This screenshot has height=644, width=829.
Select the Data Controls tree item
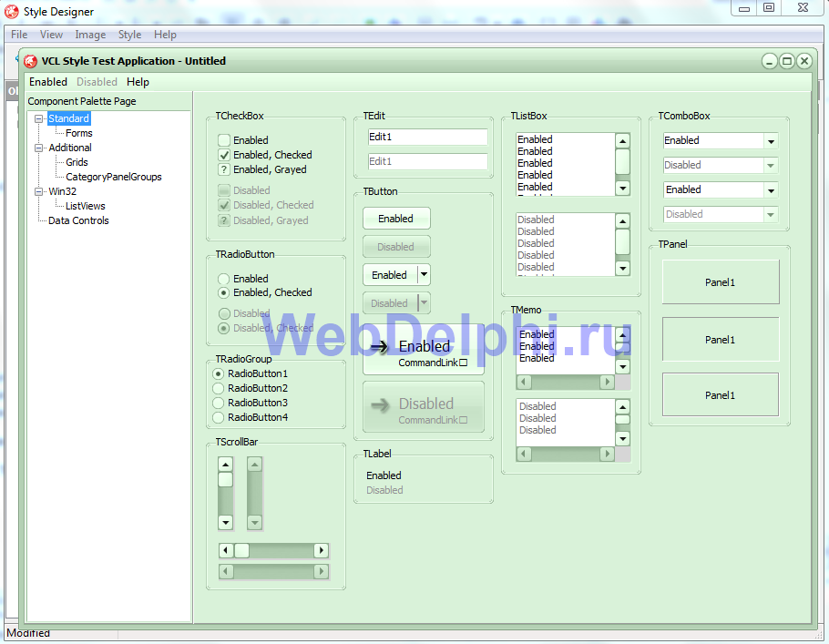[78, 221]
